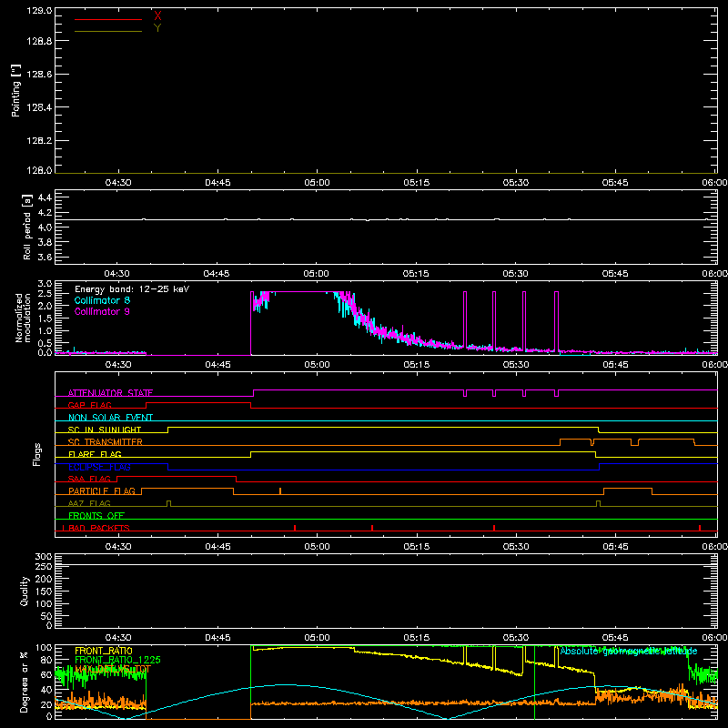Viewport: 728px width, 728px height.
Task: Click the 05:15 time label under modulation panel
Action: (x=417, y=365)
